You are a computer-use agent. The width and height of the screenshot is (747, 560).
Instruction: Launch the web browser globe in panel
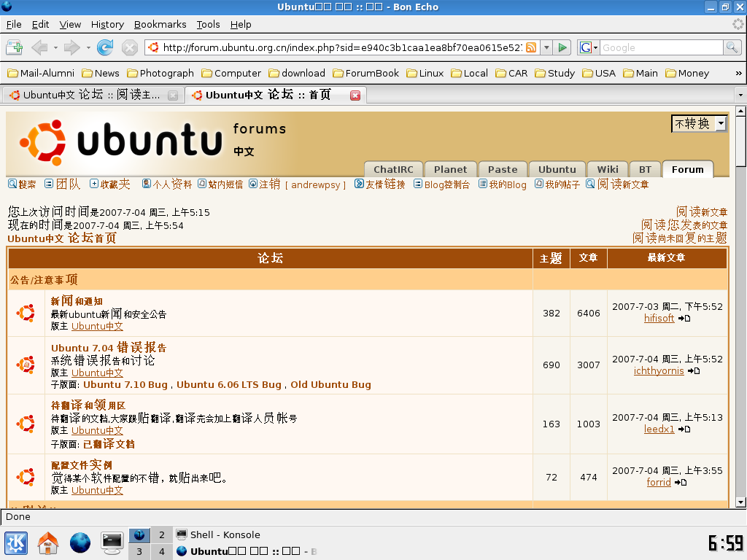click(x=80, y=542)
